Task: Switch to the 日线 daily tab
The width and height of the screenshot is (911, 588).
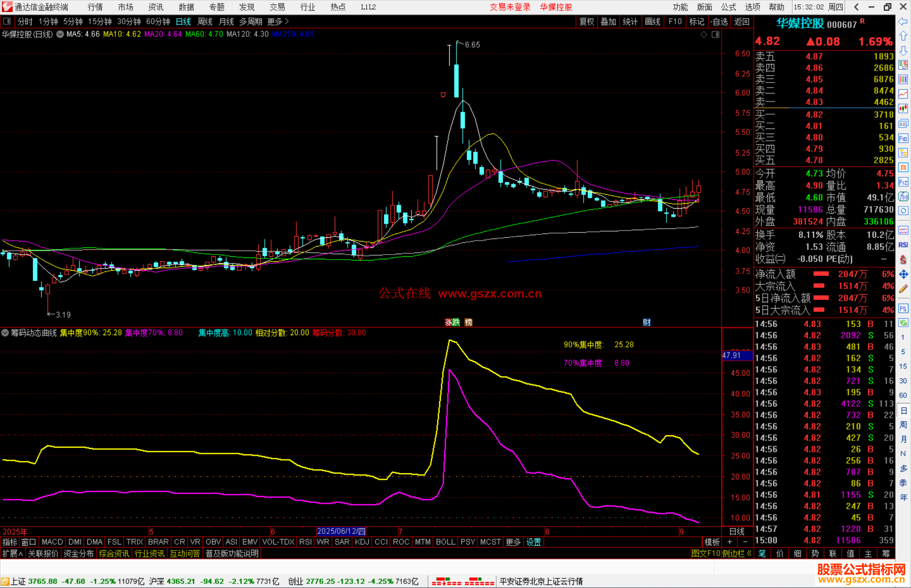Action: tap(183, 21)
